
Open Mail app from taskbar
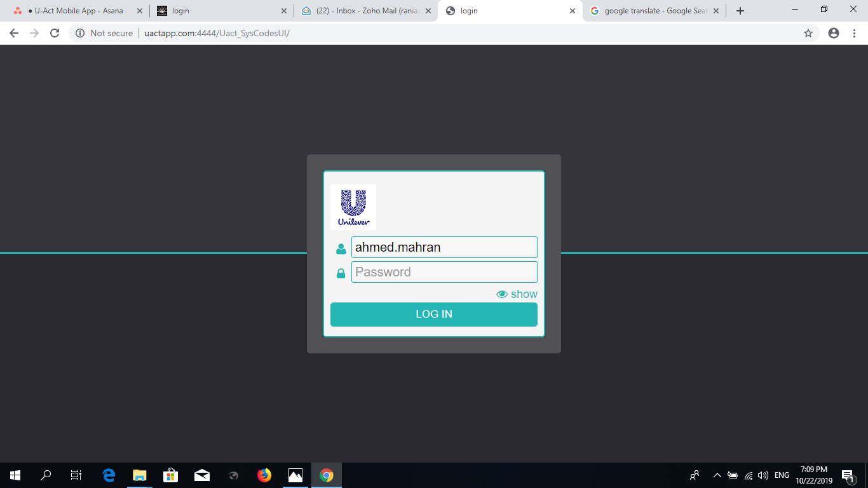(202, 475)
